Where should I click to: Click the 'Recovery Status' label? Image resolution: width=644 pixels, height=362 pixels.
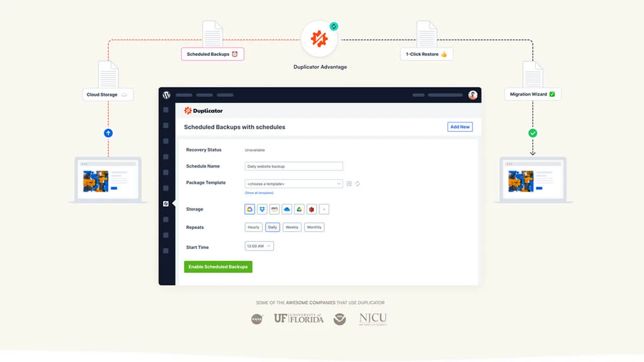(x=204, y=150)
